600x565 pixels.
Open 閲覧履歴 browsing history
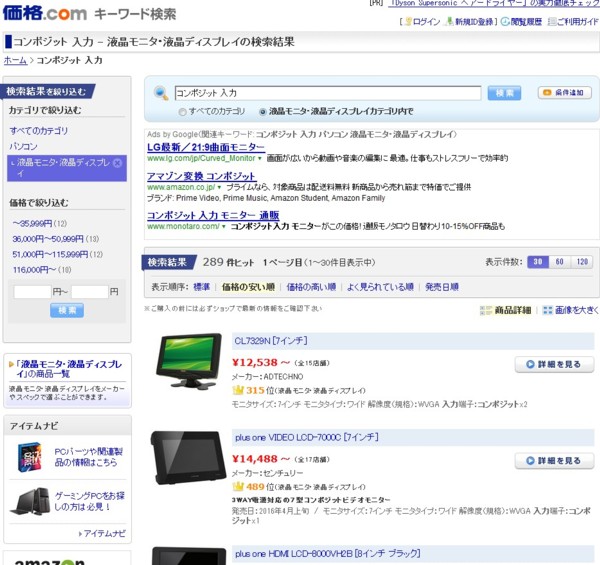coord(522,22)
